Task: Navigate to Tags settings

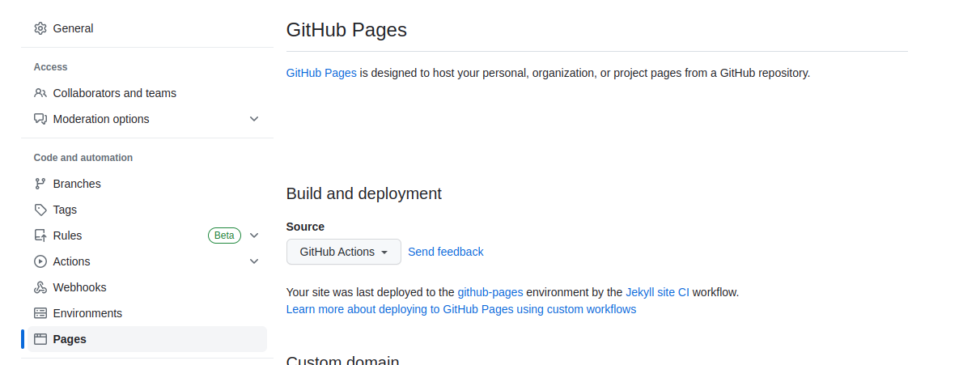Action: click(x=147, y=210)
